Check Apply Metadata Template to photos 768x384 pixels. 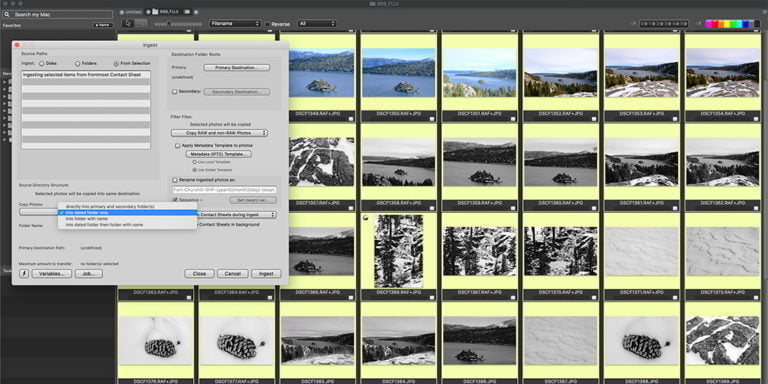point(178,145)
